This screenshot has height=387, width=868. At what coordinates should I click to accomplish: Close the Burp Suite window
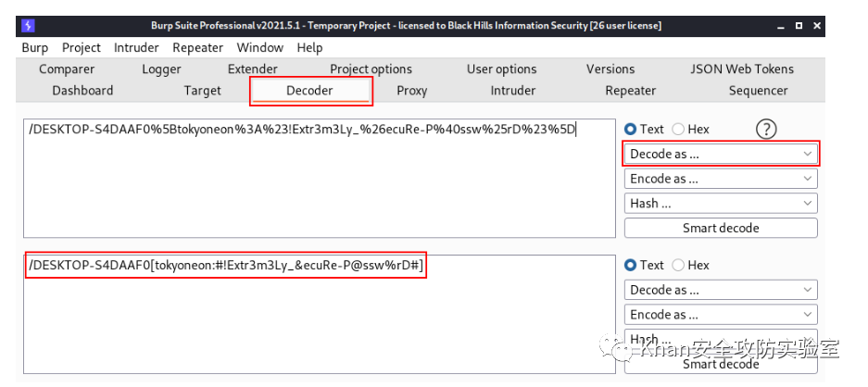(x=816, y=26)
